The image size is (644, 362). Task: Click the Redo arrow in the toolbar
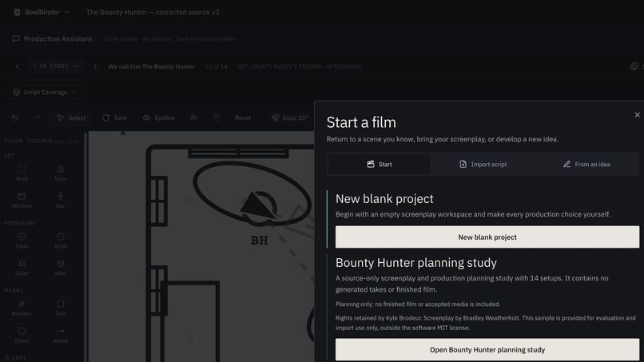[37, 118]
